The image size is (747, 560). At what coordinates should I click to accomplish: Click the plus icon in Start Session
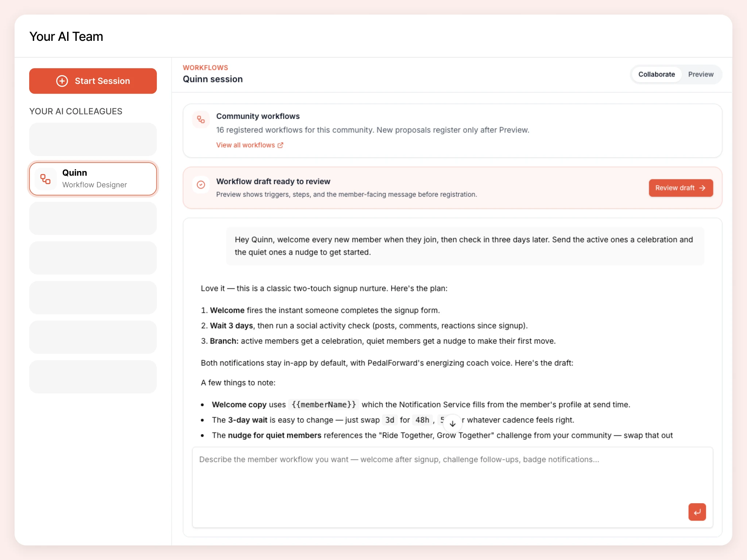(x=62, y=81)
